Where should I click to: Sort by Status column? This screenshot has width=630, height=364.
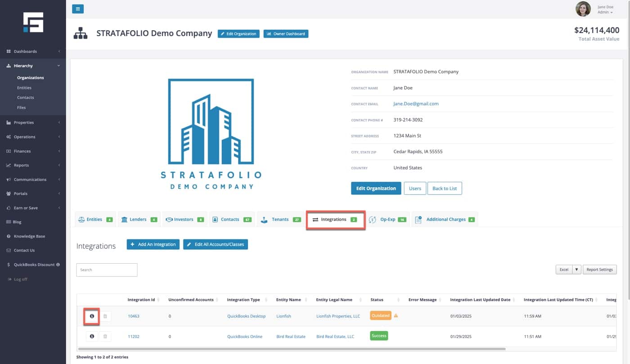(x=385, y=300)
